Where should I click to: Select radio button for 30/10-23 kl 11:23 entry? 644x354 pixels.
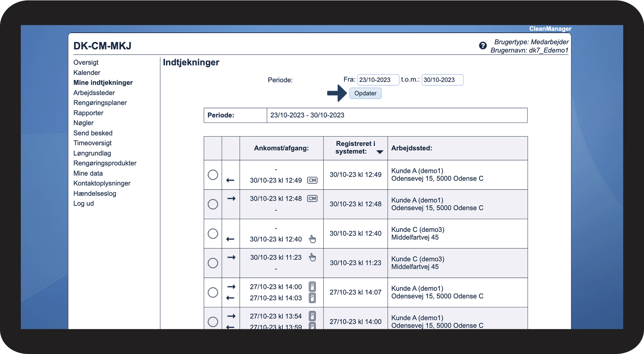pyautogui.click(x=213, y=263)
